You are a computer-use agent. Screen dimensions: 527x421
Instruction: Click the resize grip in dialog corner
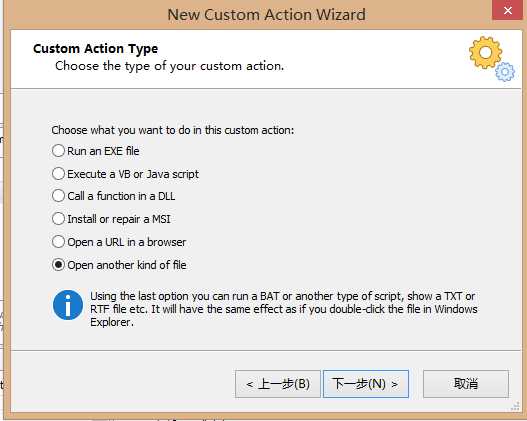515,407
